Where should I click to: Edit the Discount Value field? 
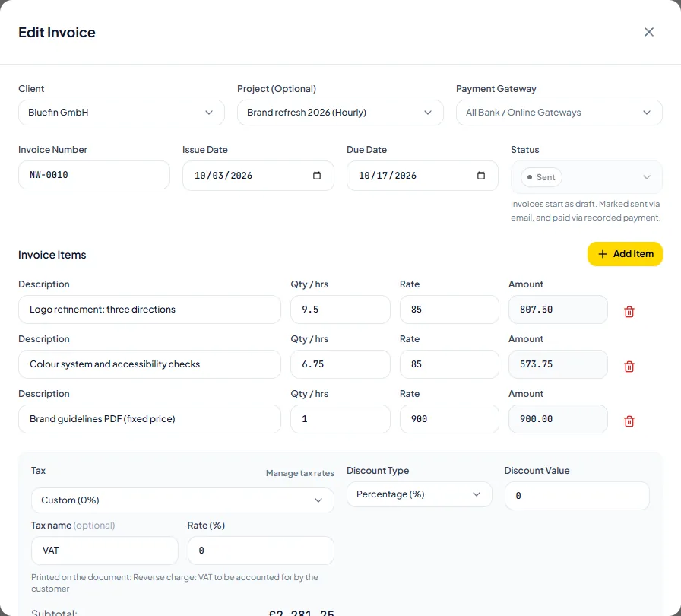coord(577,496)
